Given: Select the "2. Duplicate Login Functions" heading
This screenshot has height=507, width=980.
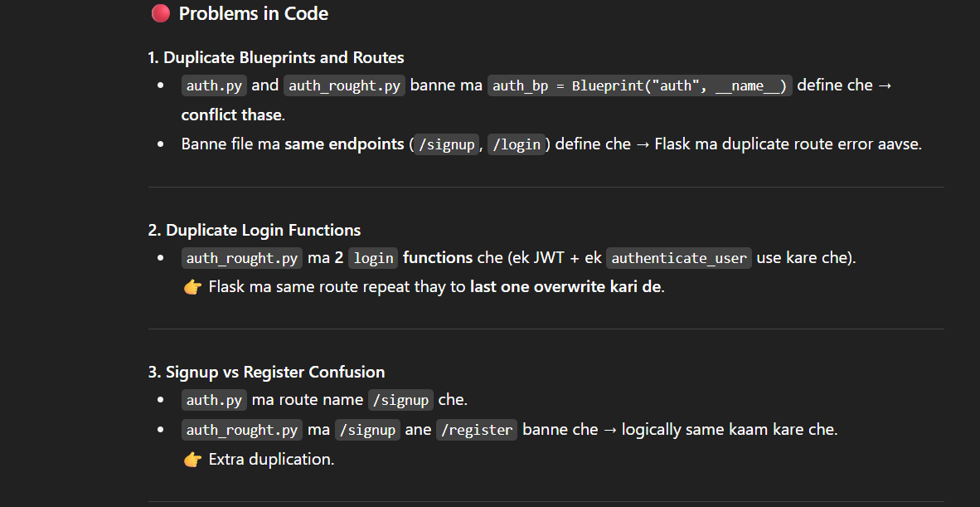Looking at the screenshot, I should [x=255, y=230].
